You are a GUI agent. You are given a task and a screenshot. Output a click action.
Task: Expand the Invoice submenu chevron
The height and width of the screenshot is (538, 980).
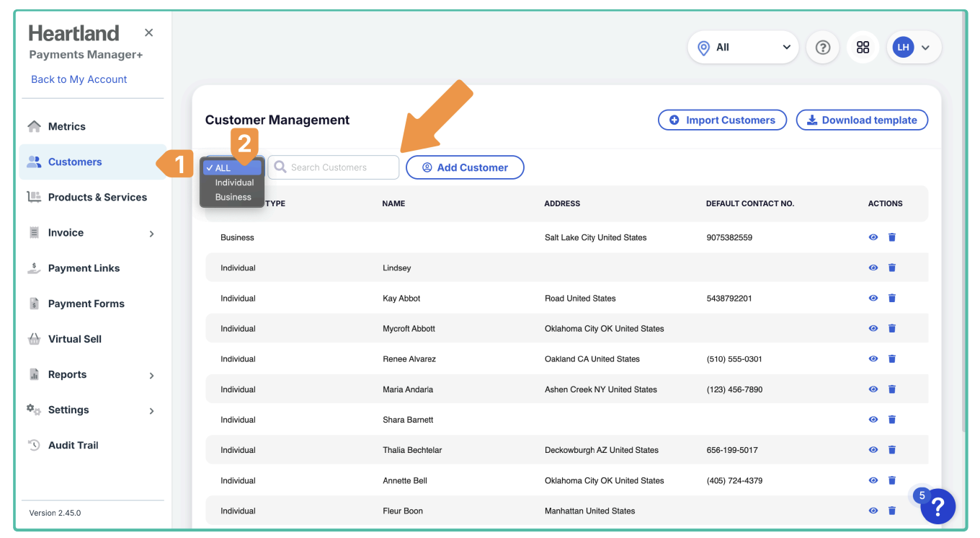click(x=151, y=234)
